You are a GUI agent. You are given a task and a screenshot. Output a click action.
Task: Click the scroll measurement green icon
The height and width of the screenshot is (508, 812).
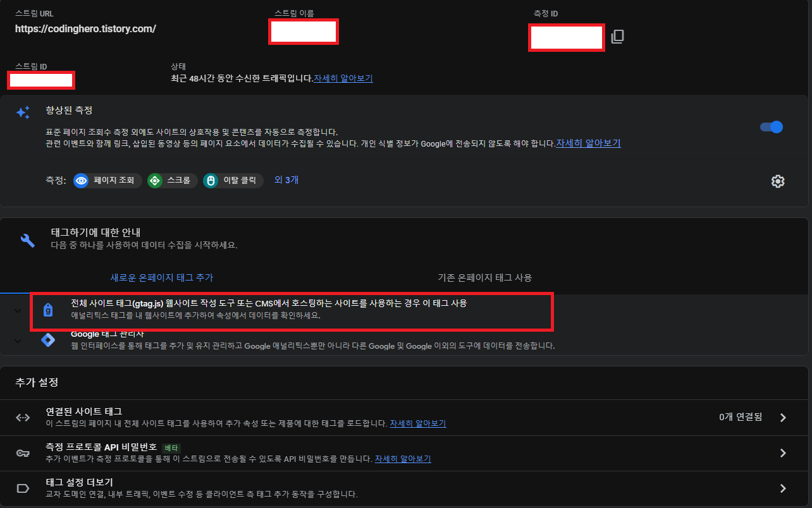tap(154, 181)
